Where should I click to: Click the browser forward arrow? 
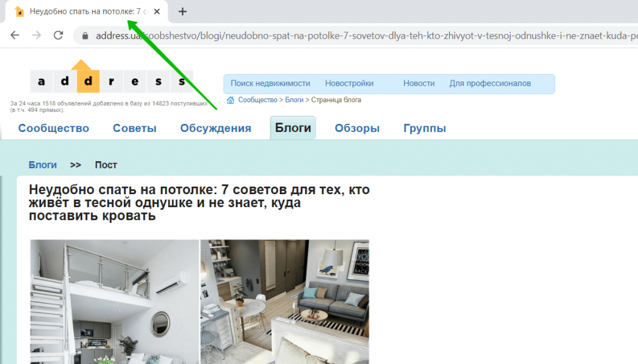[x=37, y=35]
